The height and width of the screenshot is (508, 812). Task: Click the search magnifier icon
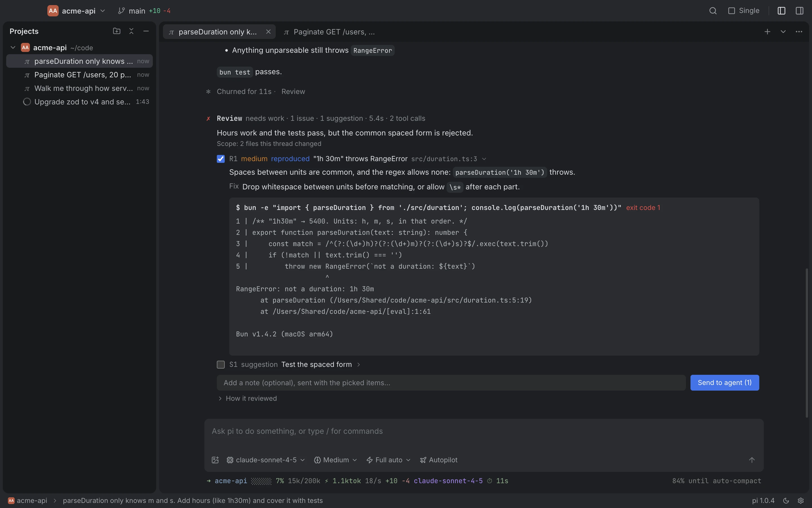point(713,11)
